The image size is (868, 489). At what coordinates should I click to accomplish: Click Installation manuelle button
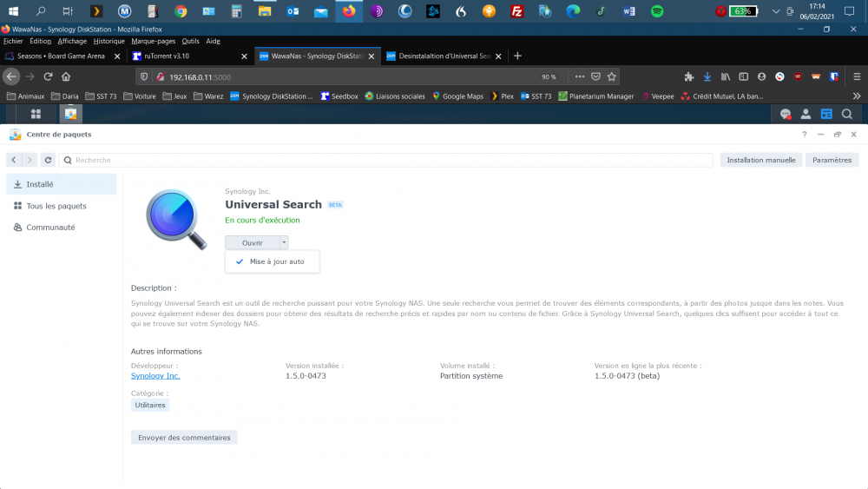(x=760, y=160)
